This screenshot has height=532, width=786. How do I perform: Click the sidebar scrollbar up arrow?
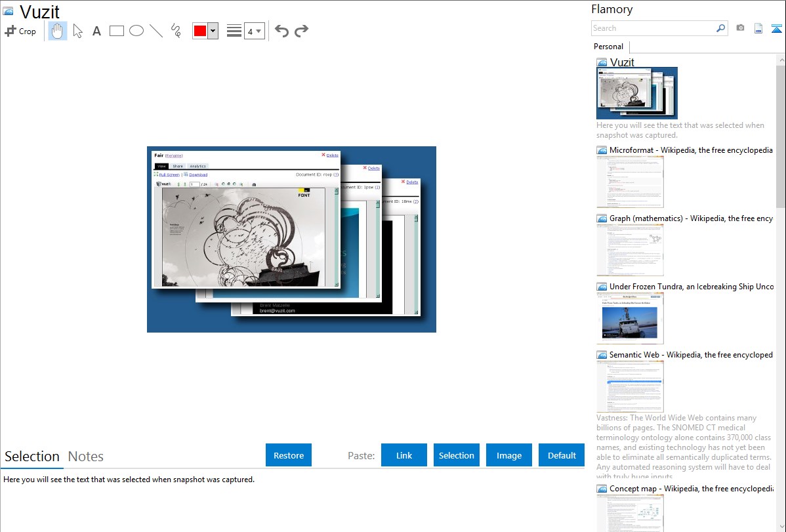pyautogui.click(x=781, y=60)
